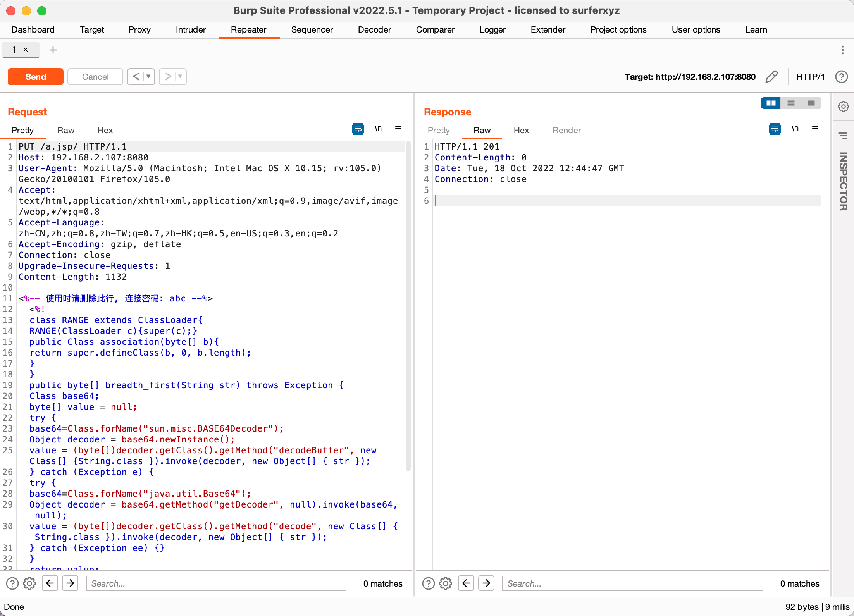Add new Repeater tab with plus

click(x=53, y=50)
